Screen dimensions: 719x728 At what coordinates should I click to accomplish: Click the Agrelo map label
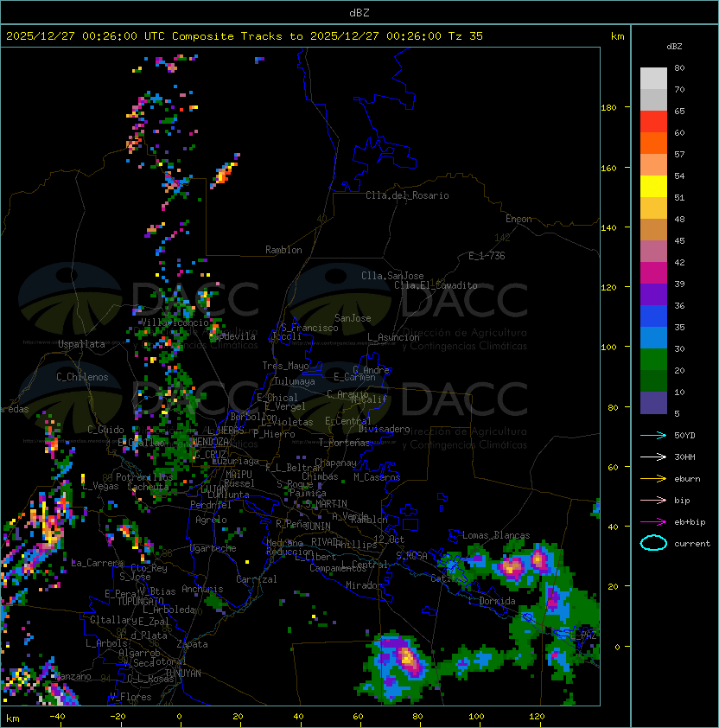pyautogui.click(x=211, y=520)
